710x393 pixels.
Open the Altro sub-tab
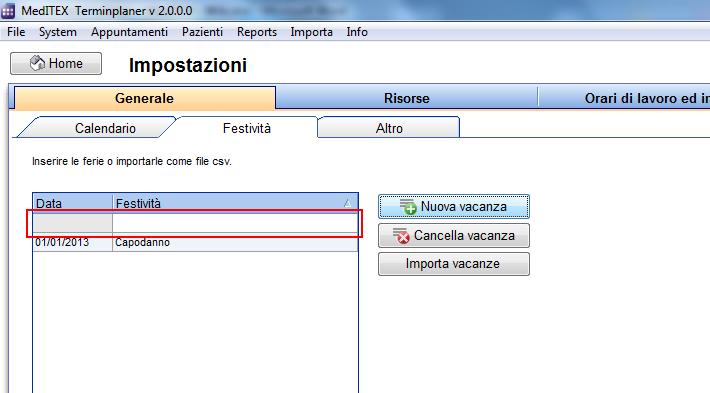click(x=389, y=128)
